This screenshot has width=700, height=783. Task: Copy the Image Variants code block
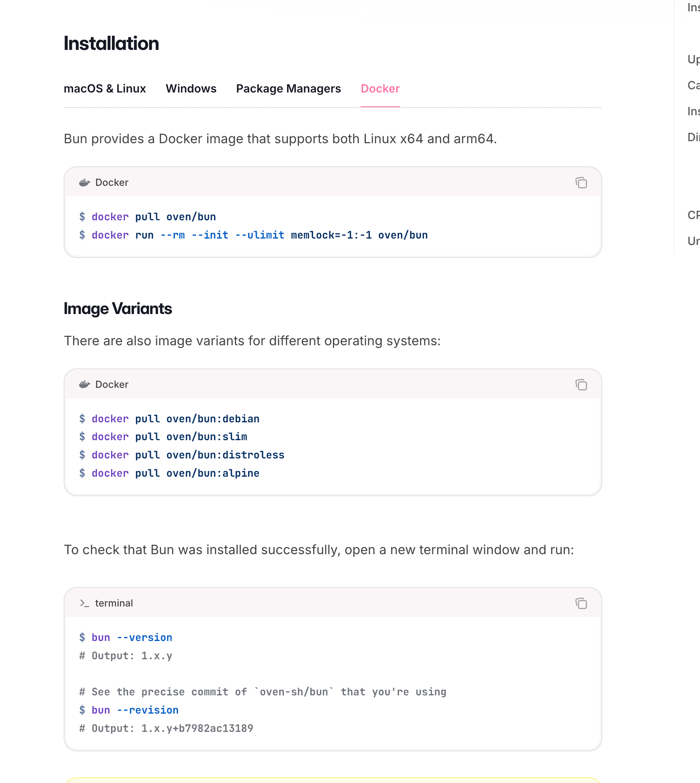pos(581,385)
